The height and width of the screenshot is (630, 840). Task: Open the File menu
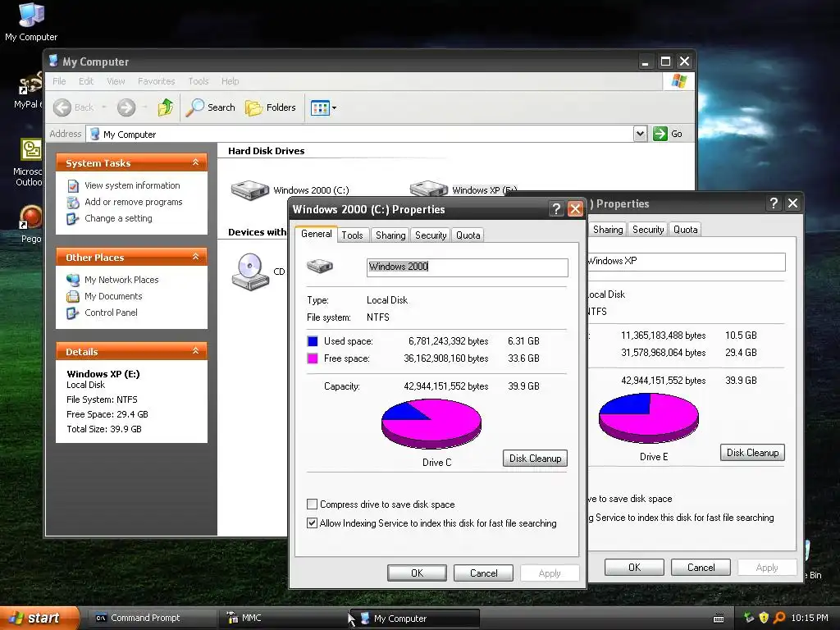pyautogui.click(x=59, y=81)
